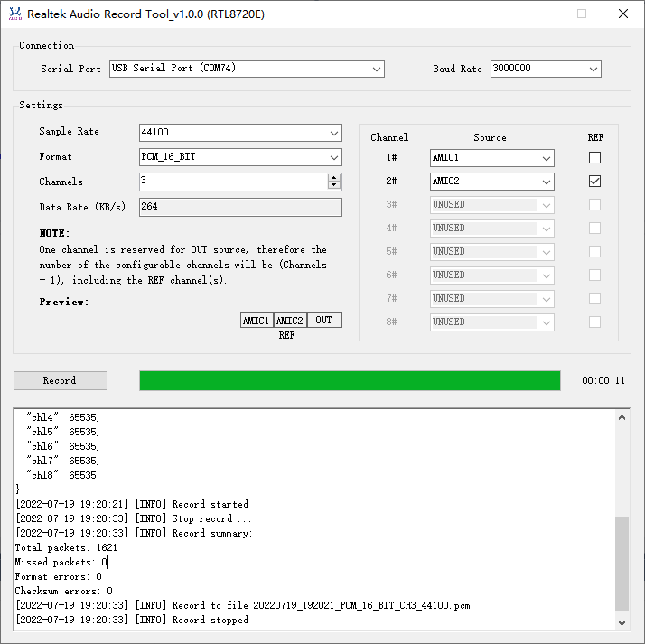645x644 pixels.
Task: Minimize the Realtek Audio Record Tool window
Action: (x=541, y=14)
